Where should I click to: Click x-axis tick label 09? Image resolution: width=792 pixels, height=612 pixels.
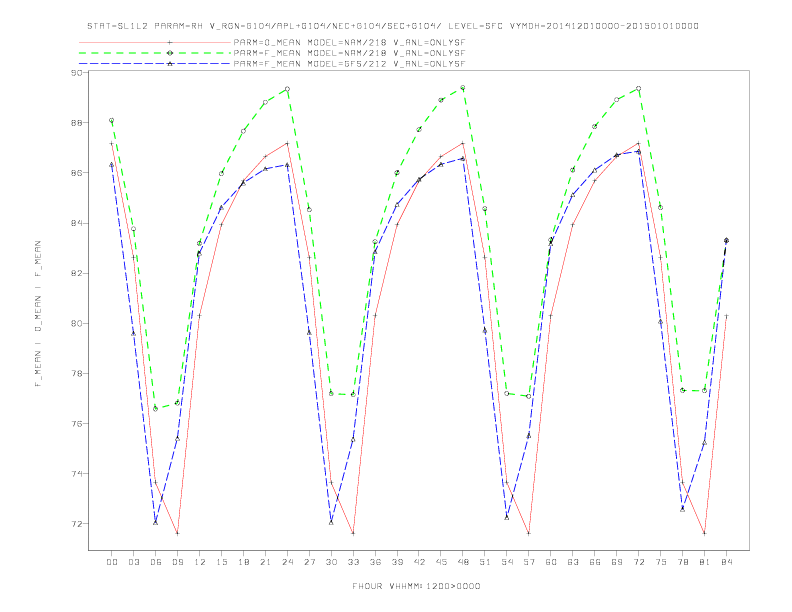point(177,562)
